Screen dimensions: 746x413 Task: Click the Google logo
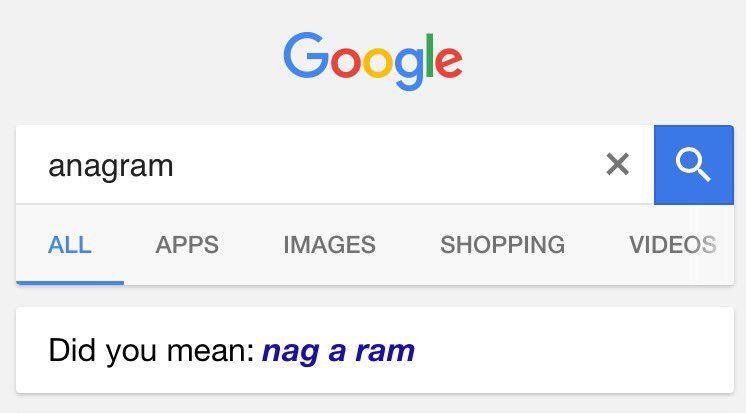click(373, 60)
